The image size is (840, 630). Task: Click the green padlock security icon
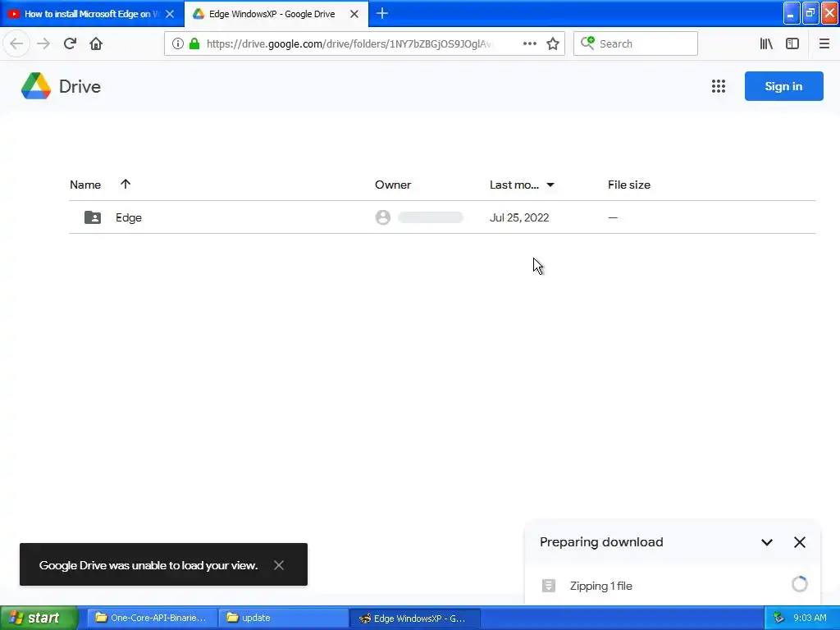194,43
